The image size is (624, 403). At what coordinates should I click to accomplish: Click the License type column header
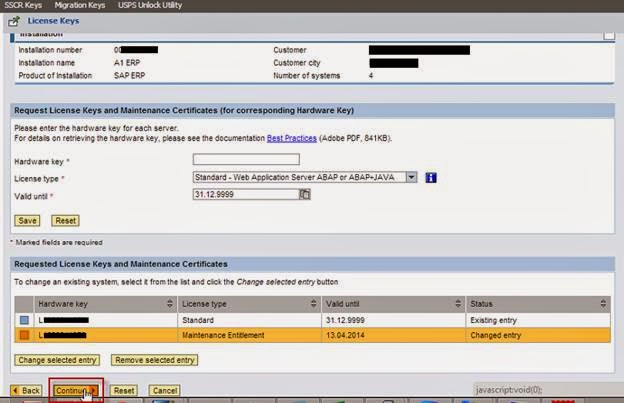tap(250, 304)
